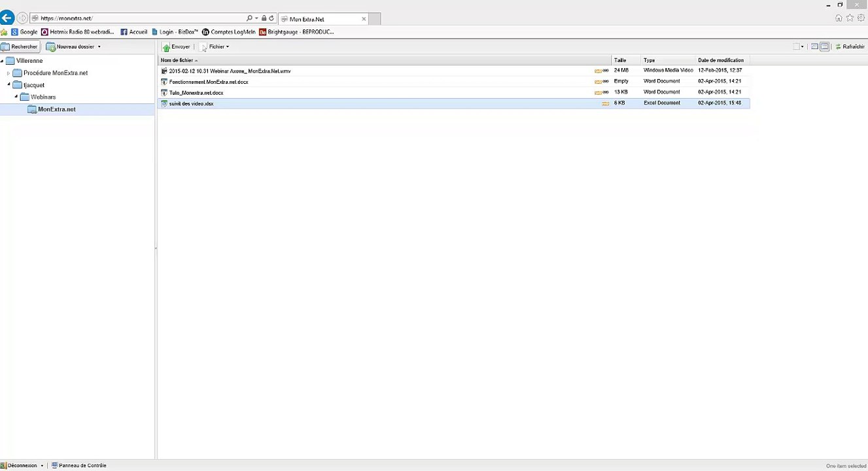Click the video icon of the Webinar wmv file
The width and height of the screenshot is (868, 471).
click(x=164, y=71)
